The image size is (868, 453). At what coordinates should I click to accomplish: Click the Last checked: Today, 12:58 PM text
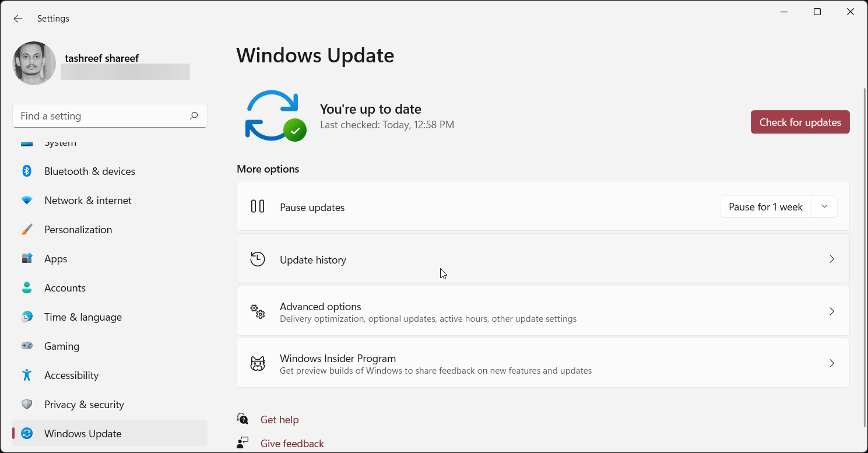387,125
